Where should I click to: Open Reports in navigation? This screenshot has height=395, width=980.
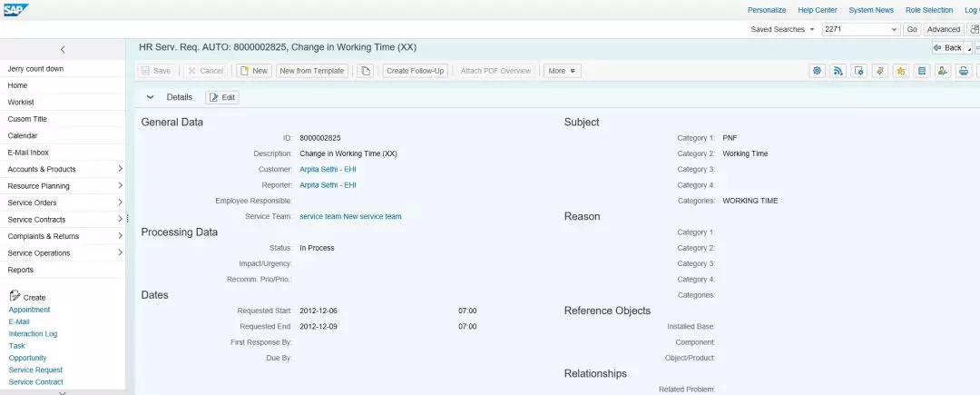pos(63,270)
